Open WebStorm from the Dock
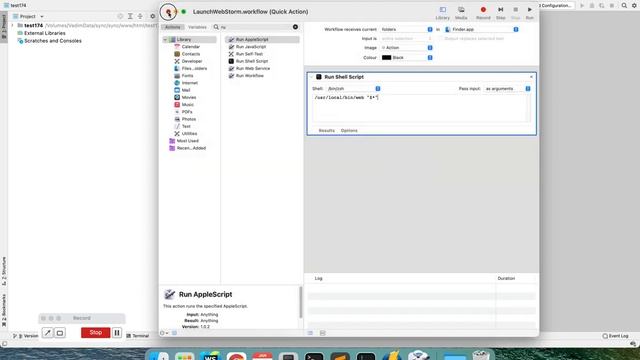Viewport: 640px width, 360px height. [x=211, y=356]
